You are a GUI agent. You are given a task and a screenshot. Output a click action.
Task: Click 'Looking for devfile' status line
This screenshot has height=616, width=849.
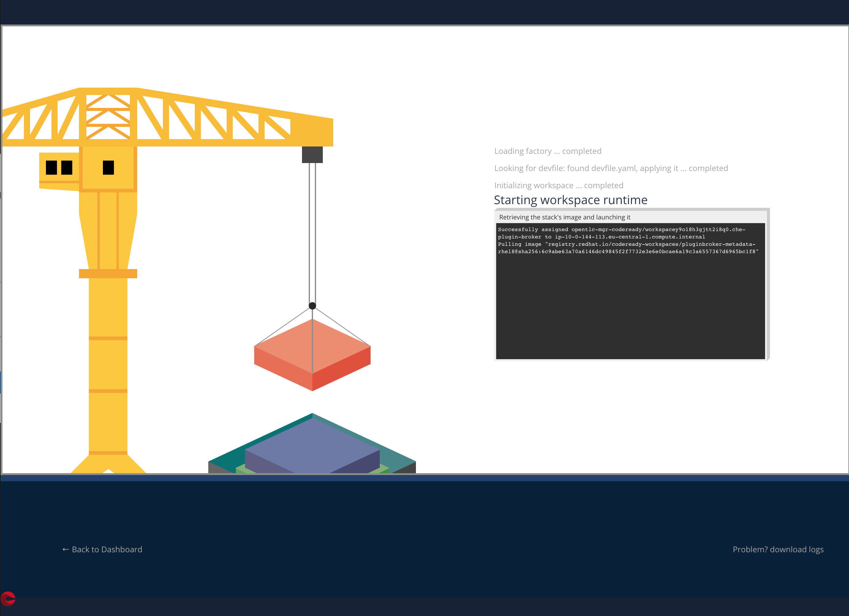(611, 168)
